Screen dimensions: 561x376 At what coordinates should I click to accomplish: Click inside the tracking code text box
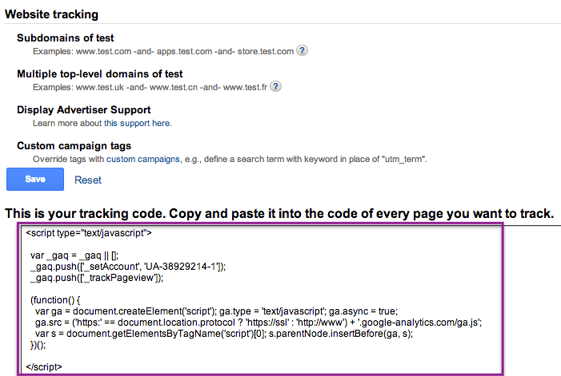click(260, 299)
